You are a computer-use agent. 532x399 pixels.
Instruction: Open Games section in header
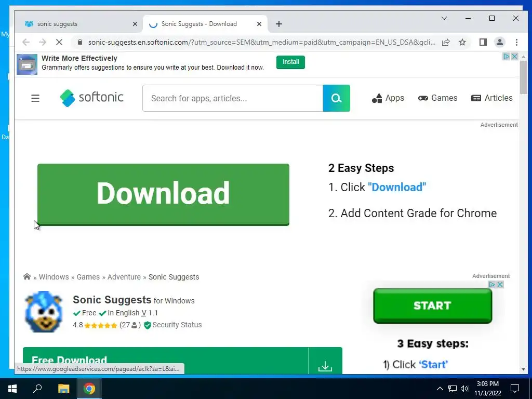pos(437,98)
